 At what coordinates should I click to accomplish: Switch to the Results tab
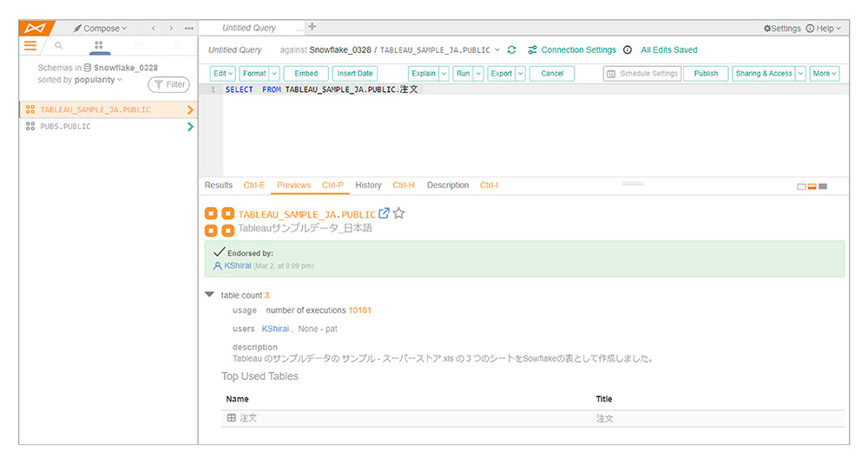point(218,186)
